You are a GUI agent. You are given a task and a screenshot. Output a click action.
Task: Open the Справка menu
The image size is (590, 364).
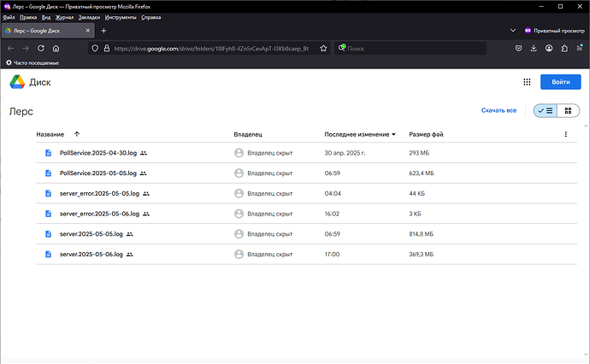150,17
